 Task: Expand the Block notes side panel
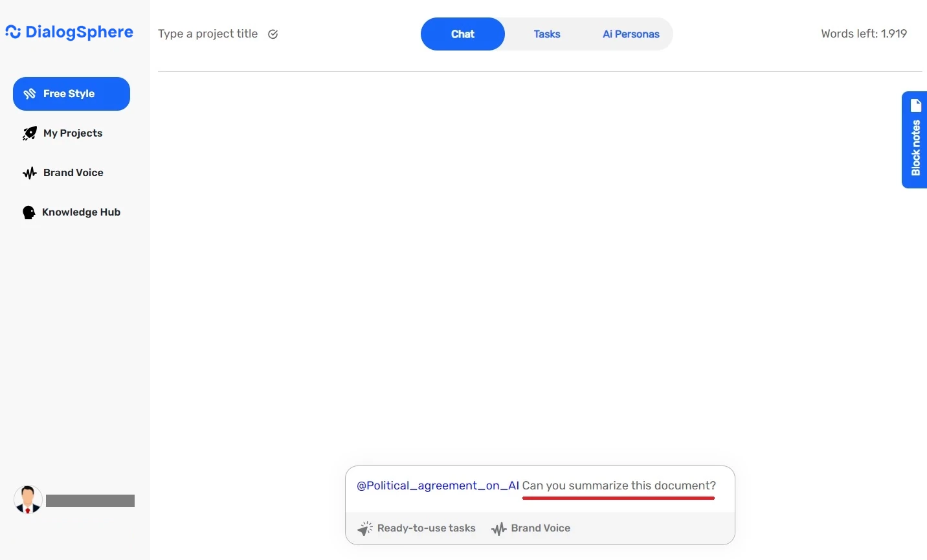(915, 148)
